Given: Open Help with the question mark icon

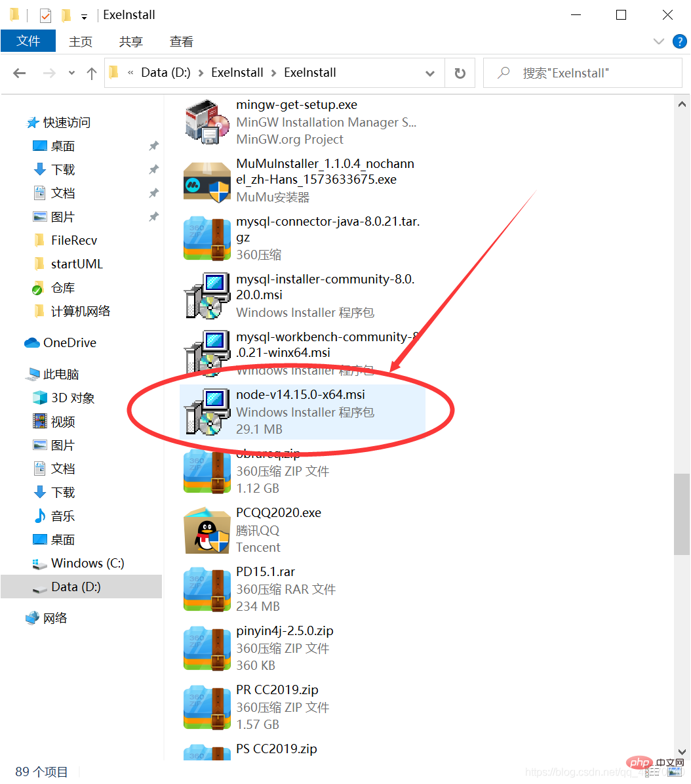Looking at the screenshot, I should point(679,41).
